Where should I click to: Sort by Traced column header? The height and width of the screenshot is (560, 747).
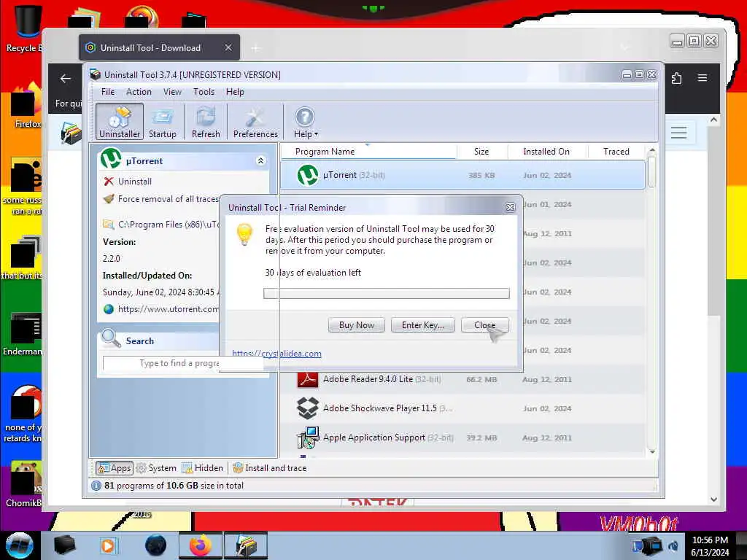616,152
